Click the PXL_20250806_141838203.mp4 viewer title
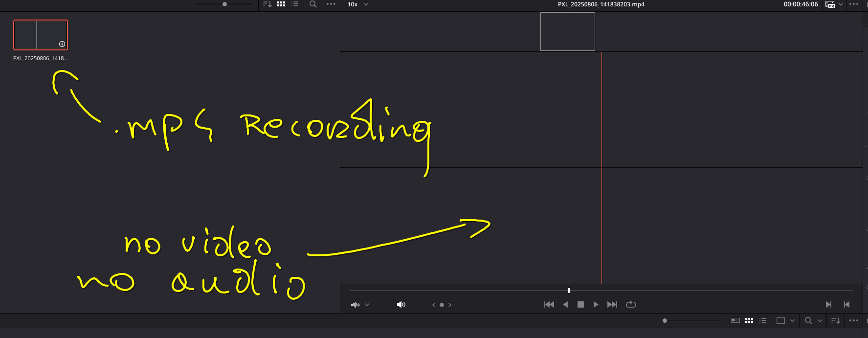 tap(601, 4)
